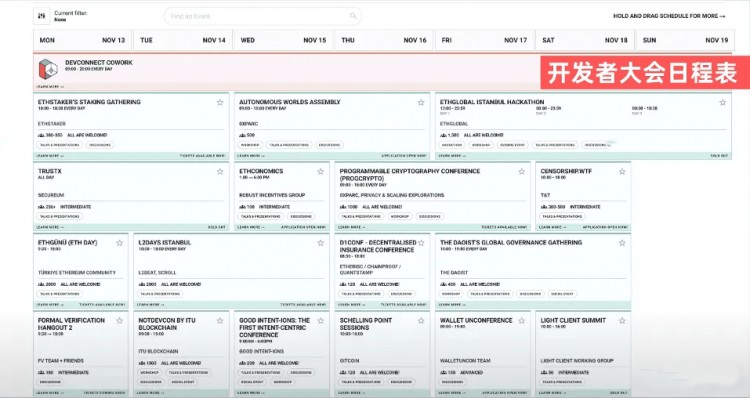750x398 pixels.
Task: Star the Wallet Unconference card
Action: (x=521, y=321)
